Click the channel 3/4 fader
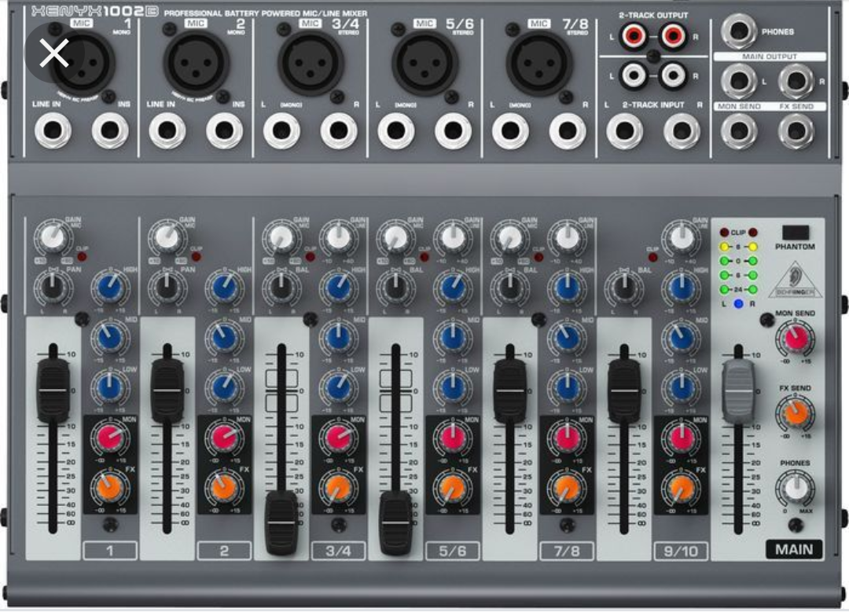The image size is (849, 616). pos(281,522)
